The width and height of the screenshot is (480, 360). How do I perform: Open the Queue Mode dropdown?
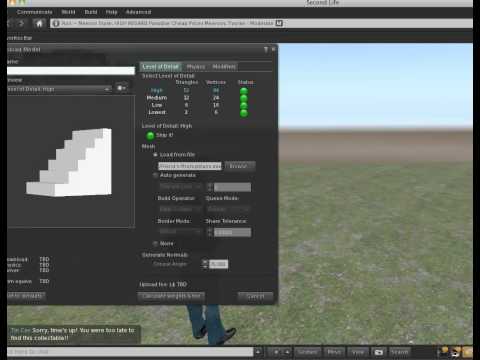tap(228, 209)
